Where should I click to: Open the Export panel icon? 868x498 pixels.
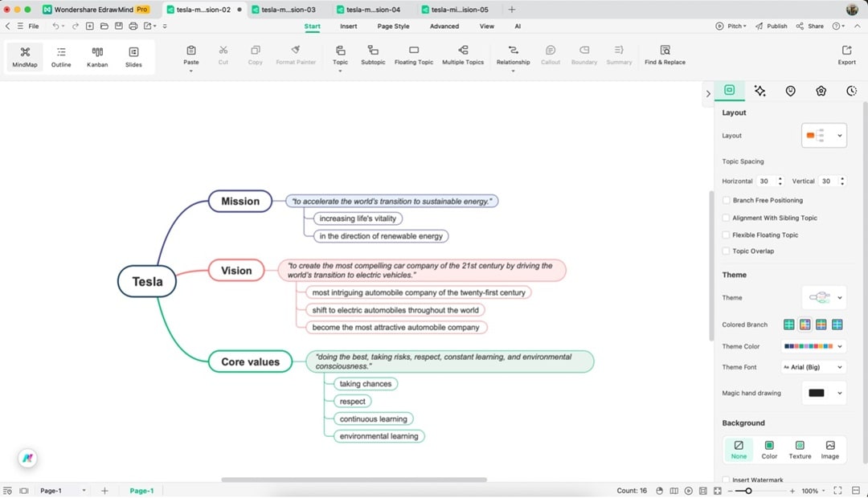click(x=846, y=56)
